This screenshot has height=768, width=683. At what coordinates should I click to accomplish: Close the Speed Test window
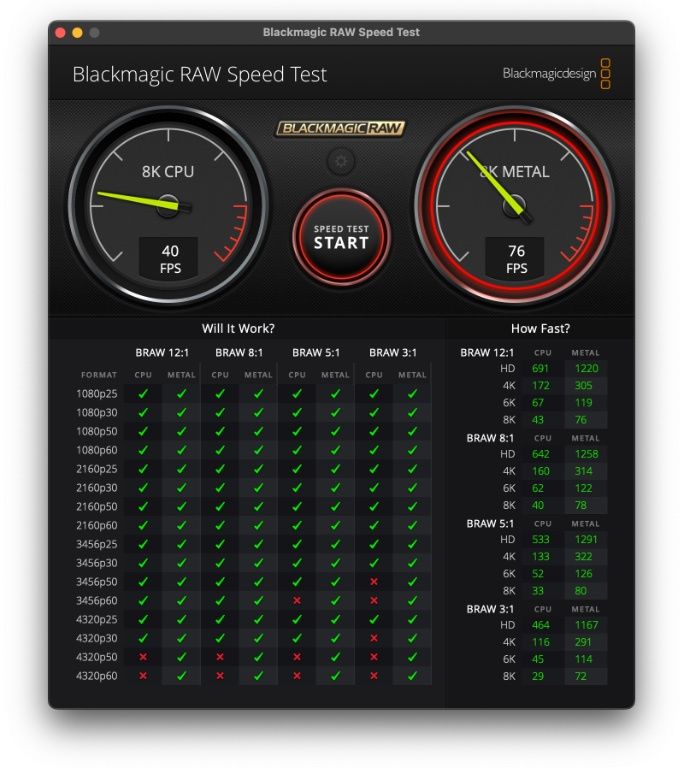tap(61, 33)
